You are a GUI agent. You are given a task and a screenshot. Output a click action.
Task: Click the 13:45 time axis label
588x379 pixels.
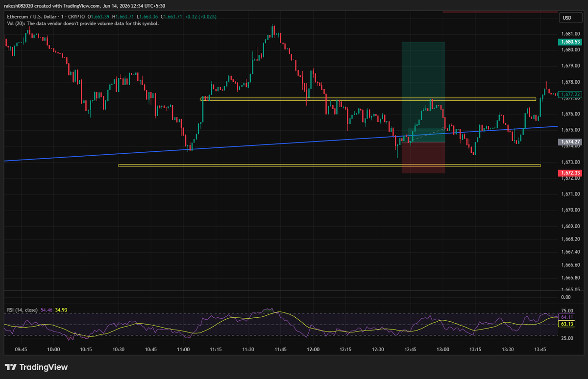coord(540,350)
